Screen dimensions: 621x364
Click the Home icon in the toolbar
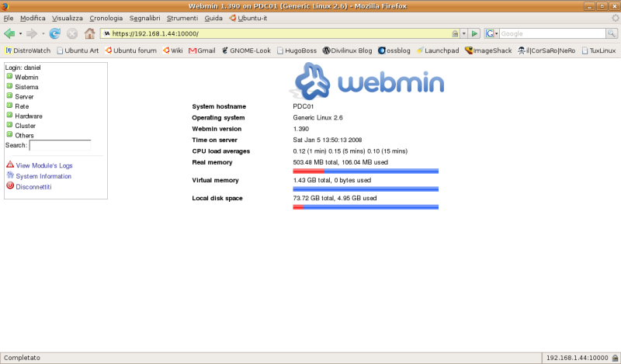coord(89,33)
